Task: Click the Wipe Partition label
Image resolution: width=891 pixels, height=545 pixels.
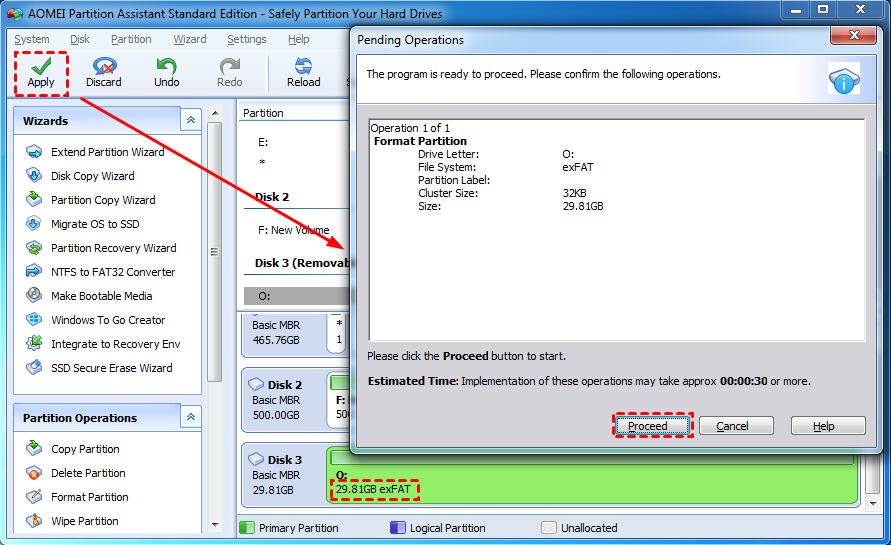Action: point(85,520)
